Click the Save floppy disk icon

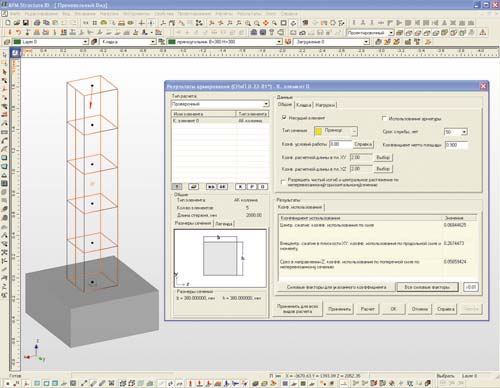(x=26, y=23)
